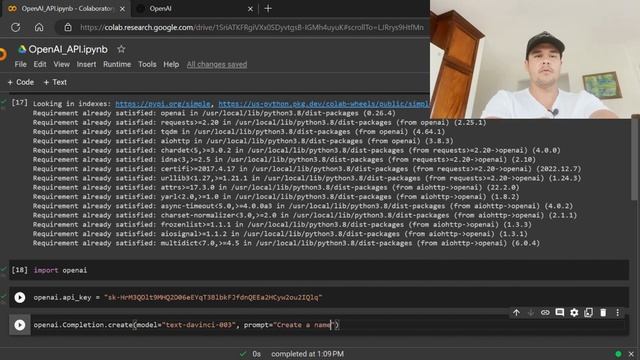Click notebook title OpenAI_API.ipynb
Image resolution: width=640 pixels, height=360 pixels.
click(68, 49)
